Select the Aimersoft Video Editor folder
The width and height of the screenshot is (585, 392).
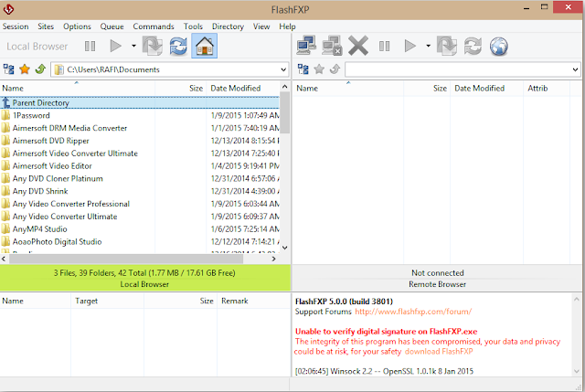[140, 165]
